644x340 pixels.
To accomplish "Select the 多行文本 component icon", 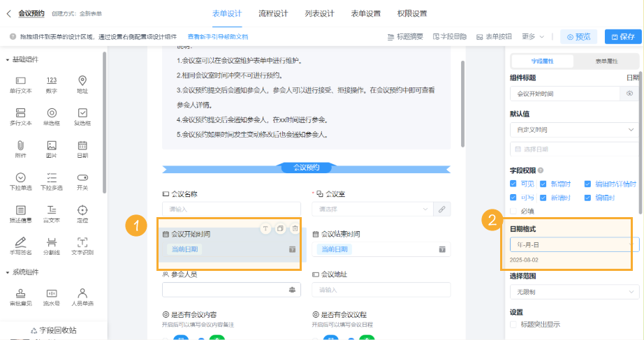I will pos(20,112).
